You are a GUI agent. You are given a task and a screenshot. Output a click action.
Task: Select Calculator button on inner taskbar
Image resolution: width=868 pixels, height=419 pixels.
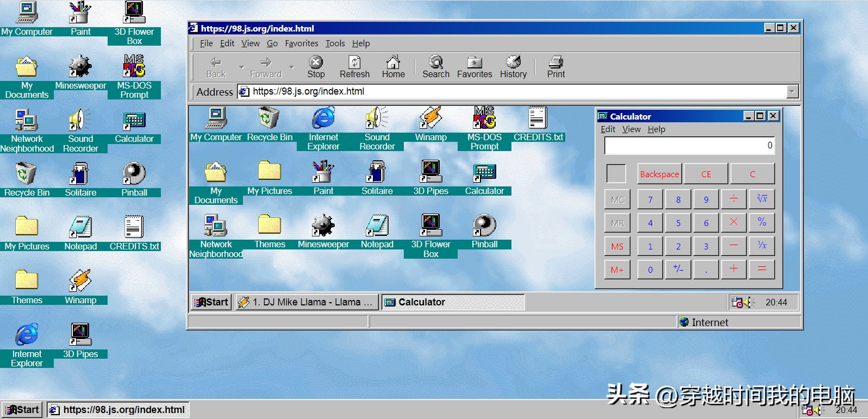(x=453, y=302)
